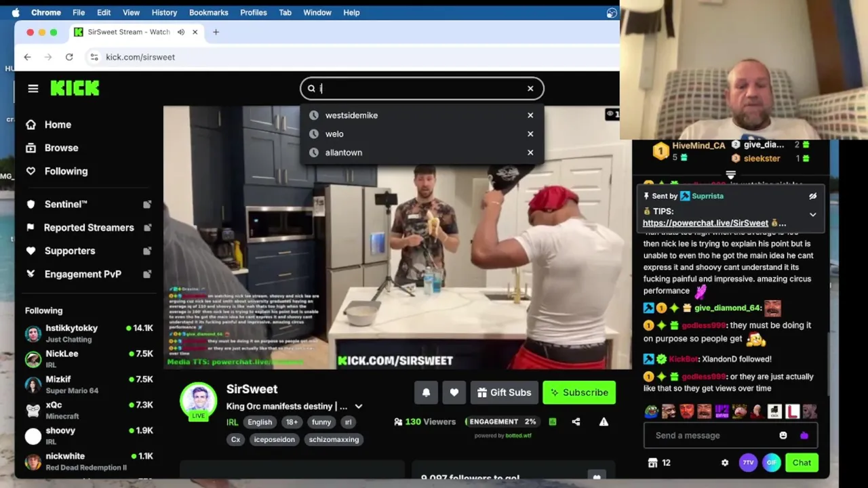This screenshot has width=868, height=488.
Task: Remove welo from search history
Action: point(530,134)
